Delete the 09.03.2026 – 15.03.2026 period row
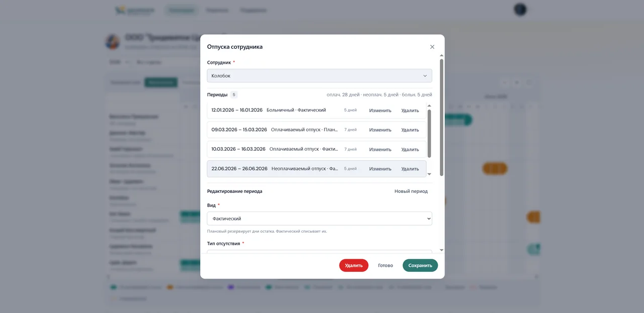The width and height of the screenshot is (644, 313). pyautogui.click(x=410, y=130)
